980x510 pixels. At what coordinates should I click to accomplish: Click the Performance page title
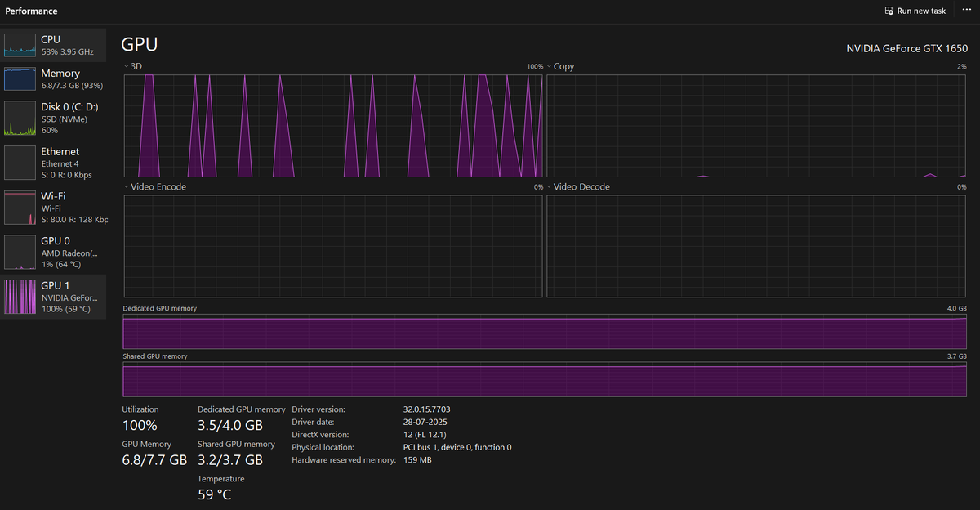(31, 11)
